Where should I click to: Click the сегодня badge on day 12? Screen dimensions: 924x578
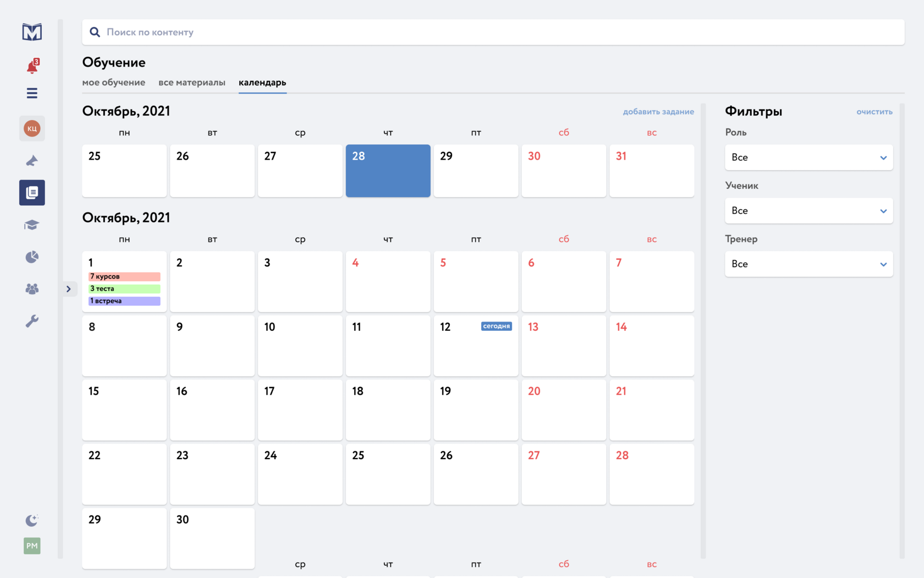(497, 326)
